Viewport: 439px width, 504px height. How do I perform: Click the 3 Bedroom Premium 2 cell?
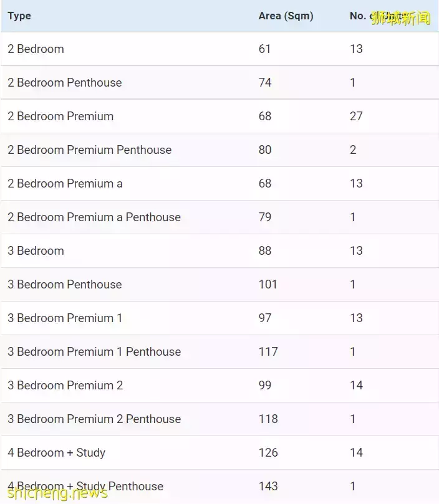65,386
